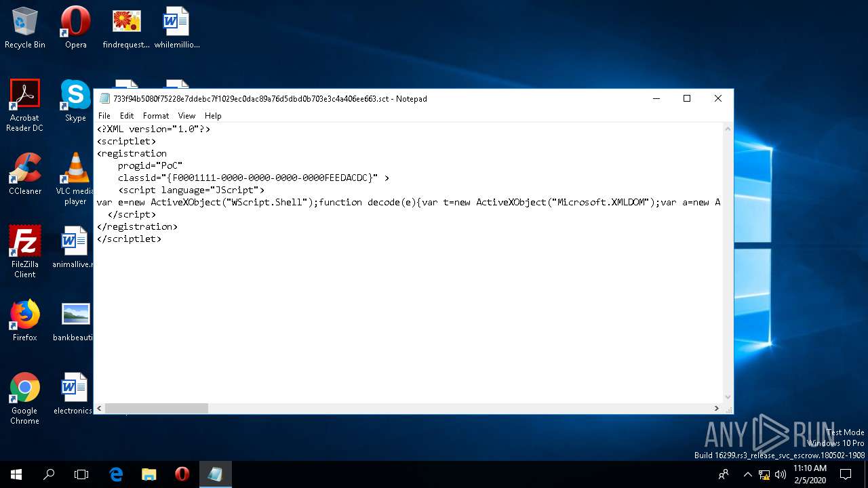Minimize the Notepad window
The width and height of the screenshot is (868, 488).
click(x=656, y=98)
